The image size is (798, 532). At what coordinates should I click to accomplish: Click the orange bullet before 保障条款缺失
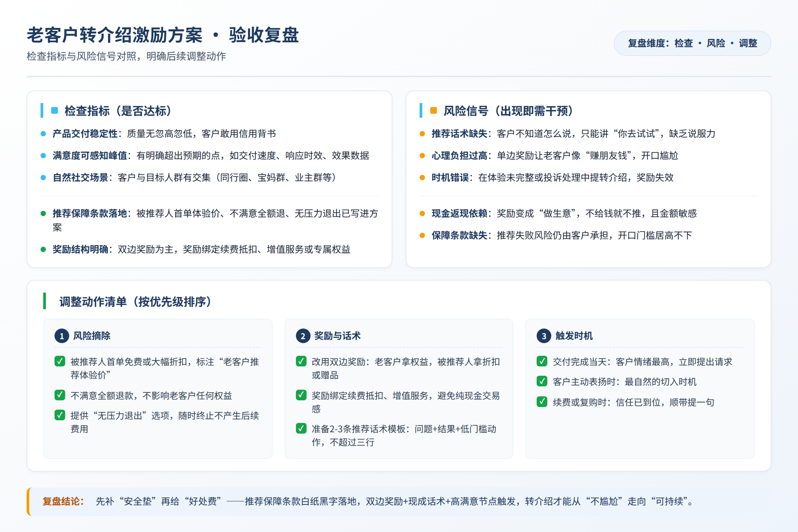pyautogui.click(x=422, y=235)
